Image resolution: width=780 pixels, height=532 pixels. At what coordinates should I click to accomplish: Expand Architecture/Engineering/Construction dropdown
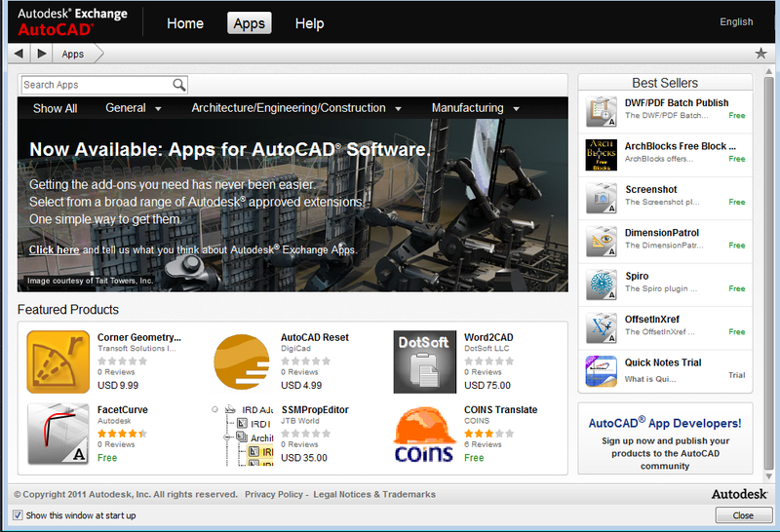pyautogui.click(x=296, y=108)
